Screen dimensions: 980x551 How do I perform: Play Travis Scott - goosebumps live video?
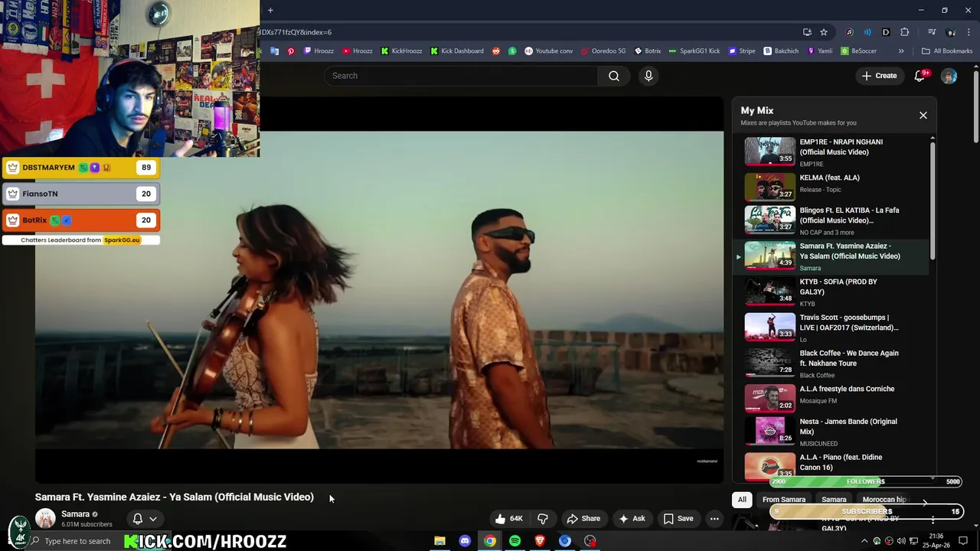(836, 328)
